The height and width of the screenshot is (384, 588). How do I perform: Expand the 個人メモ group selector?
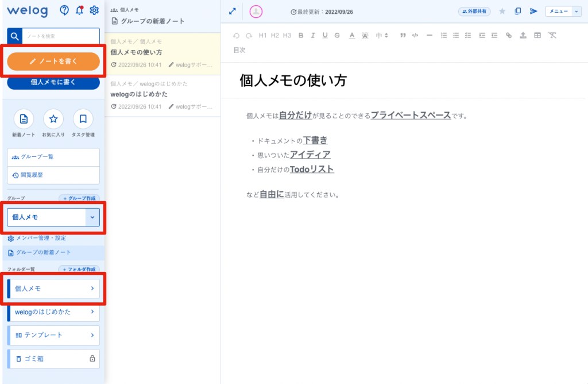pos(92,217)
